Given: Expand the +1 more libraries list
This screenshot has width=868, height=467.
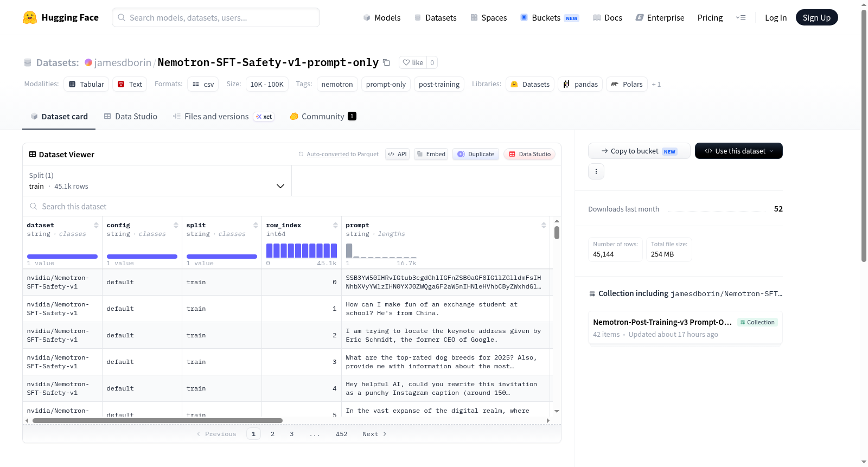Looking at the screenshot, I should coord(656,84).
